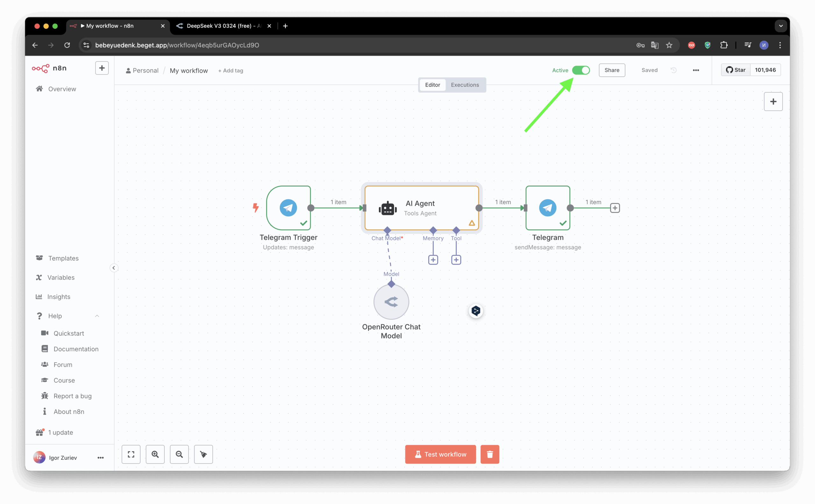Switch to the Executions tab

pyautogui.click(x=465, y=85)
